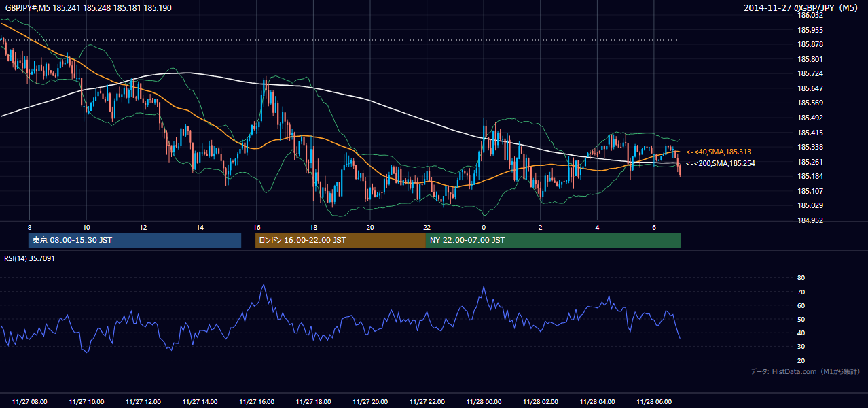Image resolution: width=868 pixels, height=408 pixels.
Task: Click price axis value 185.107
Action: click(x=810, y=191)
